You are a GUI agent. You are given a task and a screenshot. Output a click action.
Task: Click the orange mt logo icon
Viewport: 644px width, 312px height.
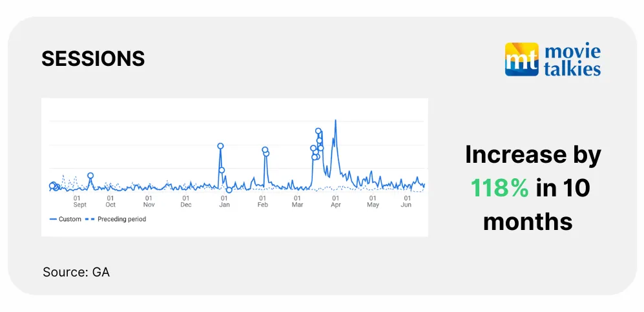click(521, 59)
